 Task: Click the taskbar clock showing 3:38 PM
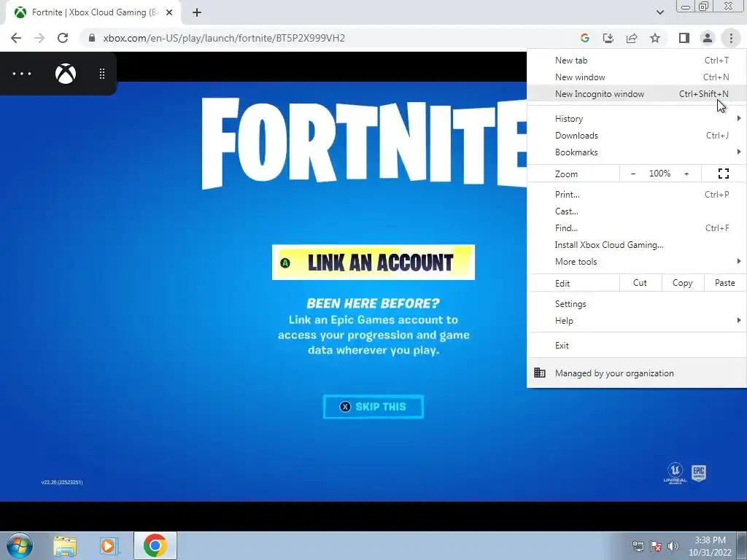click(710, 546)
